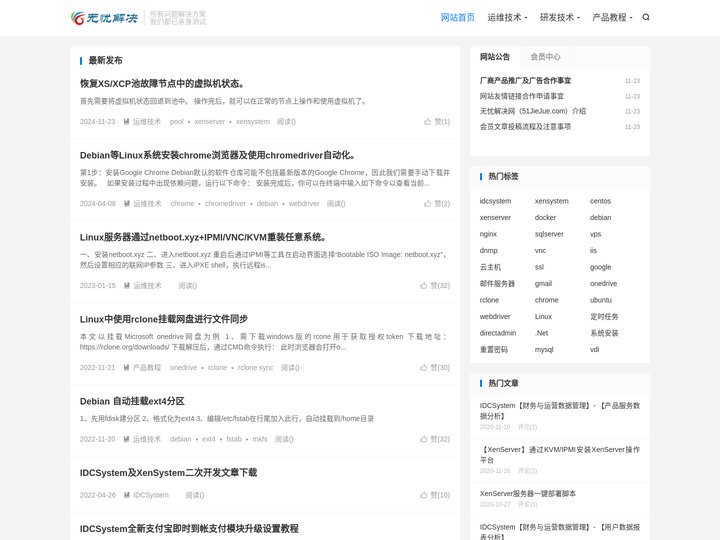The image size is (720, 540).
Task: Select the vps hot tag
Action: click(x=596, y=234)
